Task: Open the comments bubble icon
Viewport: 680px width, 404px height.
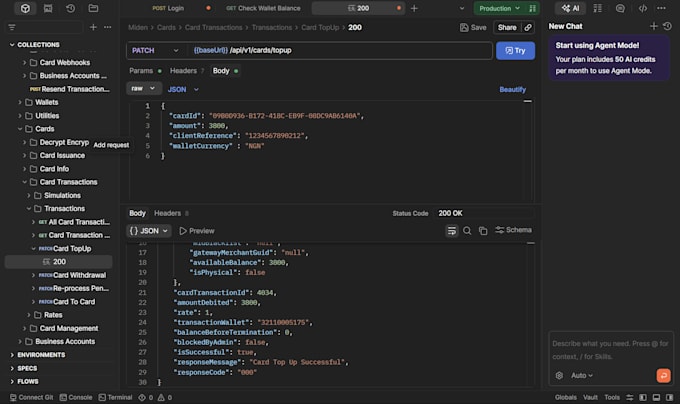Action: click(x=620, y=8)
